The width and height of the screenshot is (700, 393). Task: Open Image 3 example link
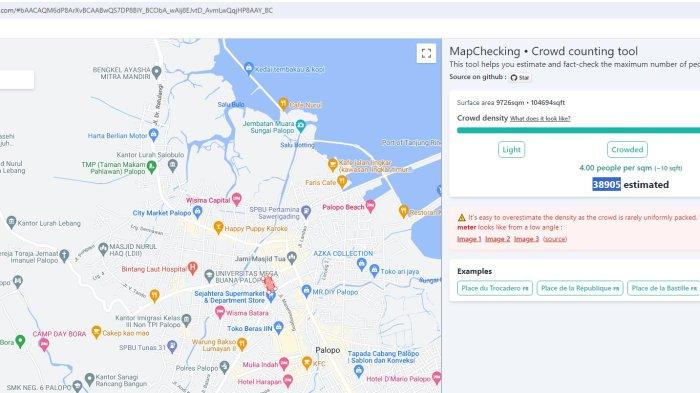[526, 239]
